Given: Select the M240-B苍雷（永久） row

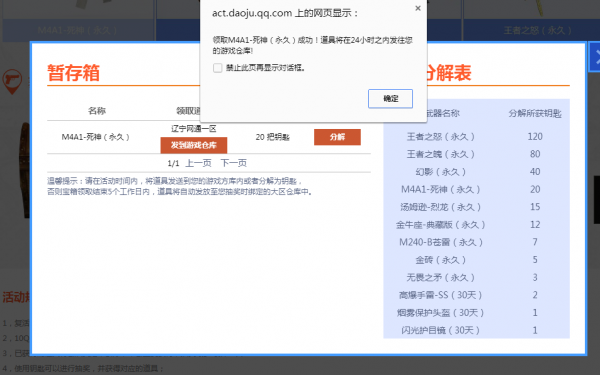Looking at the screenshot, I should (x=476, y=242).
